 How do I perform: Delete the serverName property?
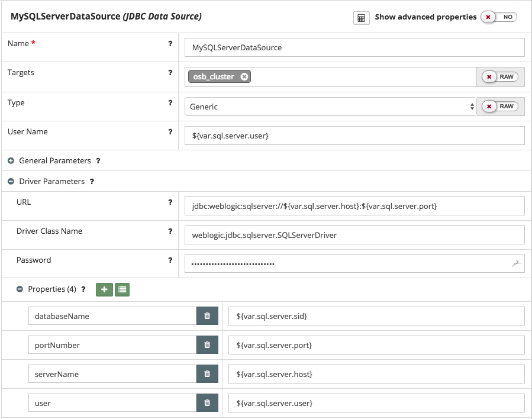click(207, 374)
